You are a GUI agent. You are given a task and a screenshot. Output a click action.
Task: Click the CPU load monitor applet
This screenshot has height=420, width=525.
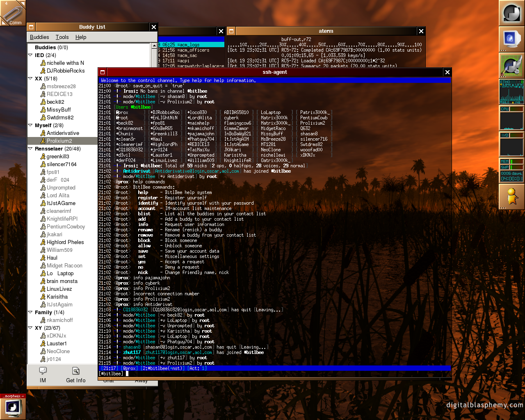pos(511,118)
